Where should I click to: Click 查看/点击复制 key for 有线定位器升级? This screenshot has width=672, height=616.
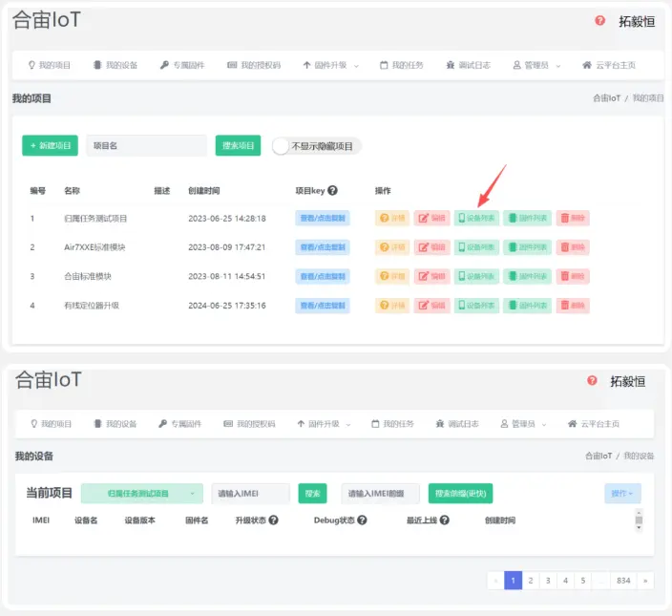pos(323,306)
